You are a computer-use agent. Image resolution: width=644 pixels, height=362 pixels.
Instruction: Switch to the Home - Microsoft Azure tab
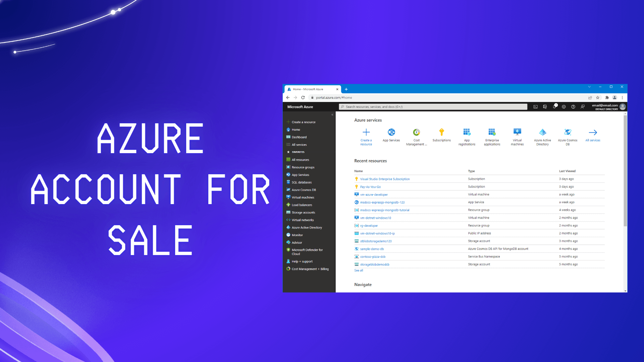click(x=309, y=89)
